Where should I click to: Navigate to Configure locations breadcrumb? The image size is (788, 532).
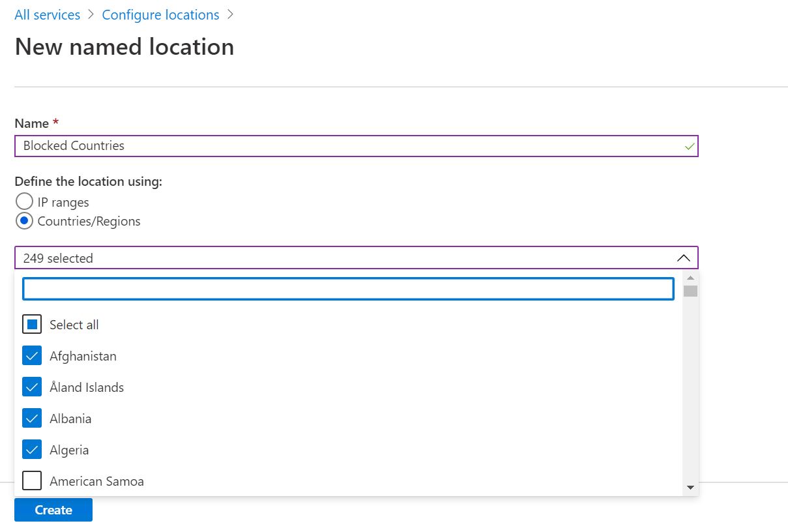pos(160,14)
